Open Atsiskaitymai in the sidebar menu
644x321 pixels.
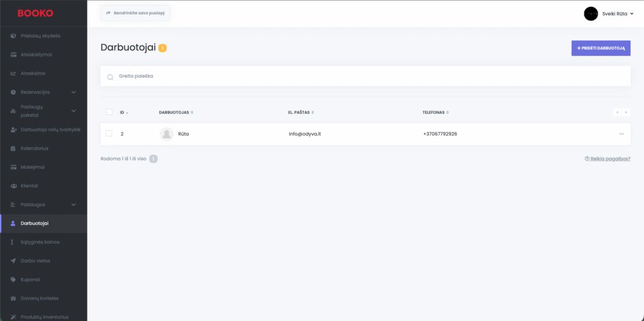pyautogui.click(x=36, y=55)
